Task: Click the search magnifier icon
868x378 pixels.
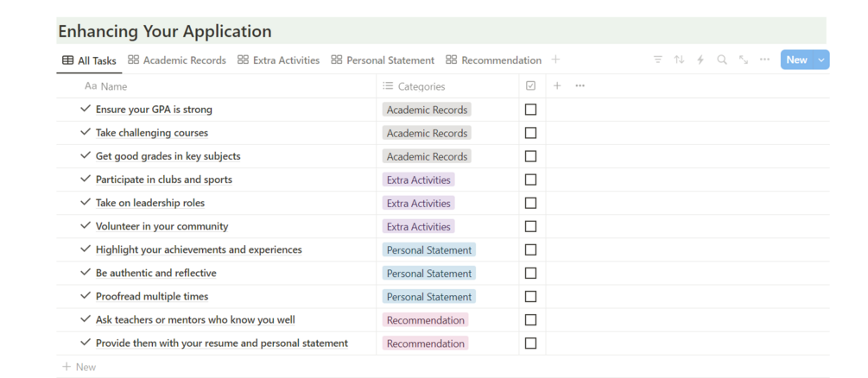Action: 722,60
